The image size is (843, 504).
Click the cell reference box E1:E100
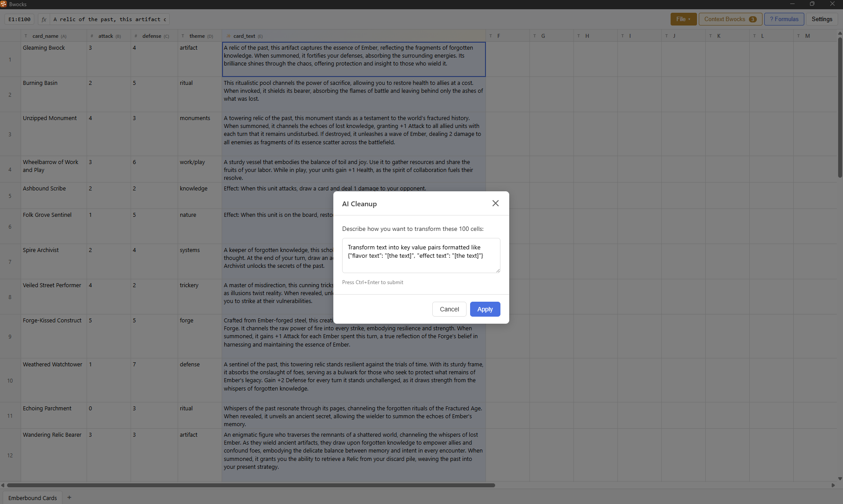tap(19, 19)
